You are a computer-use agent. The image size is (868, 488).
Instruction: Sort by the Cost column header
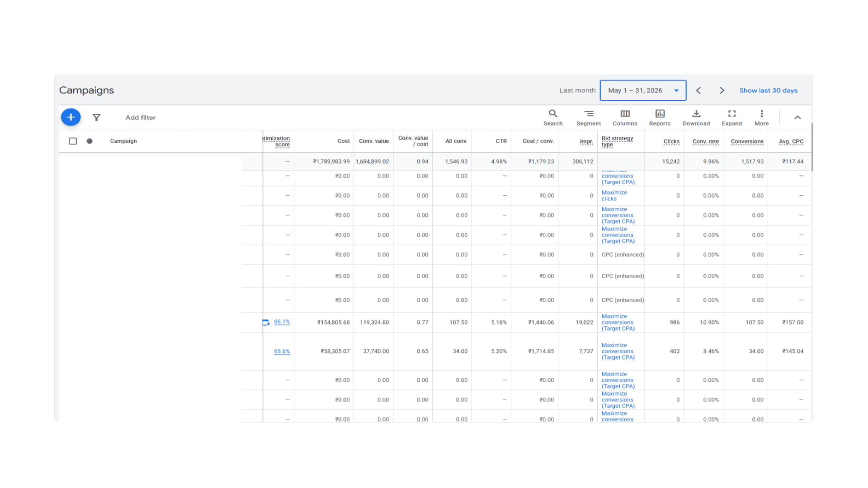(x=344, y=141)
